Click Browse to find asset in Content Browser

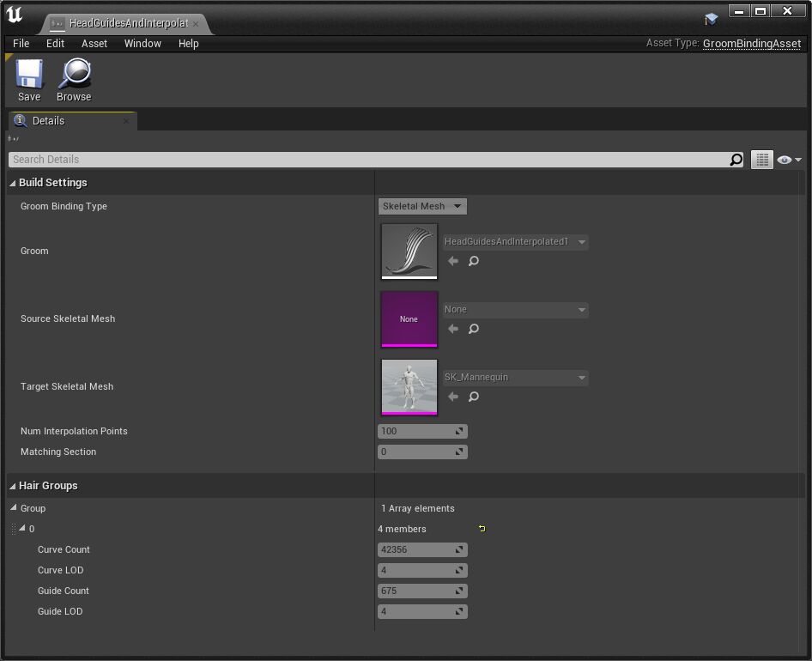click(x=74, y=76)
